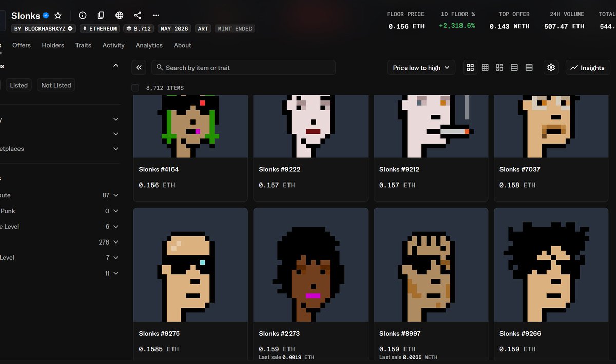Open the Slonks #9212 smoking character image
The width and height of the screenshot is (616, 364).
[431, 126]
